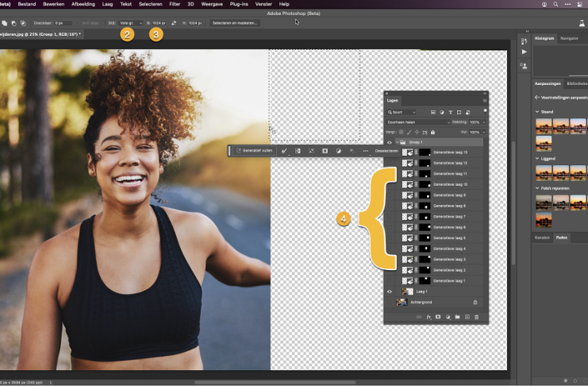Image resolution: width=588 pixels, height=386 pixels.
Task: Filter layers by pixel layers icon
Action: [432, 112]
